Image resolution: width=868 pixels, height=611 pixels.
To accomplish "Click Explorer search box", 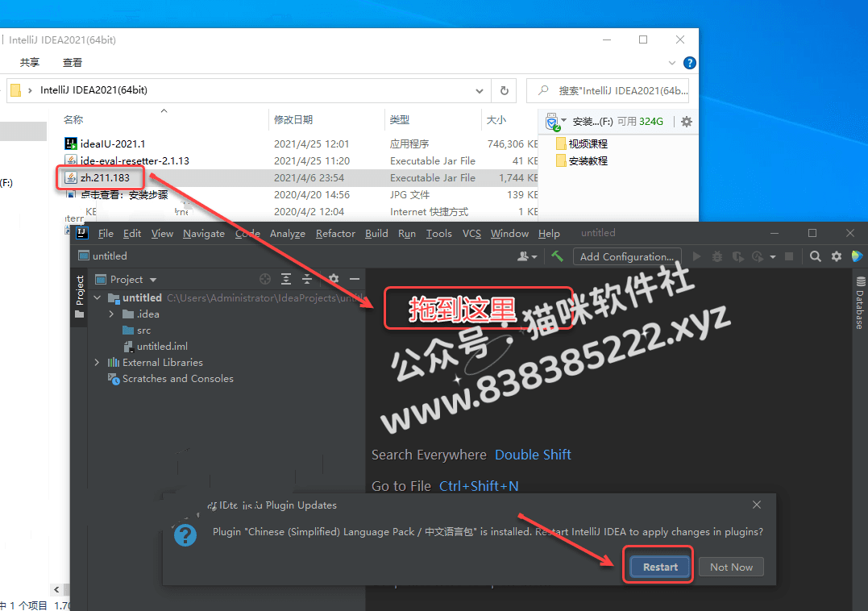I will point(609,91).
